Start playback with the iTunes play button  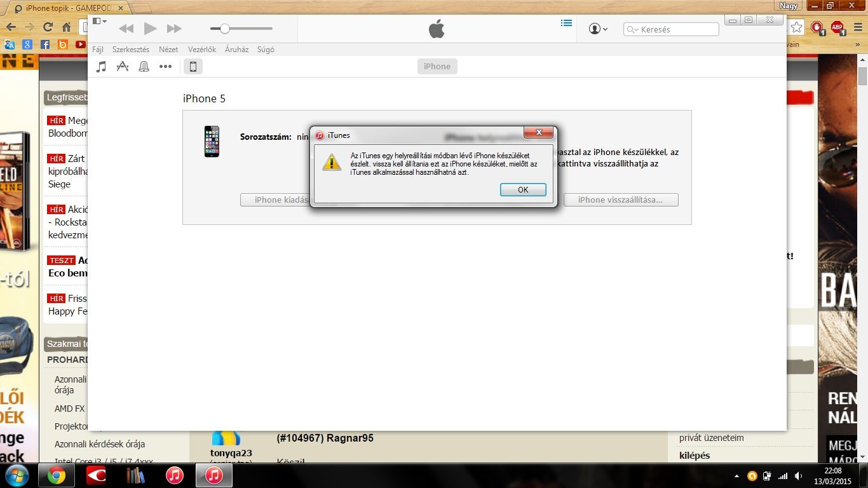pos(150,29)
